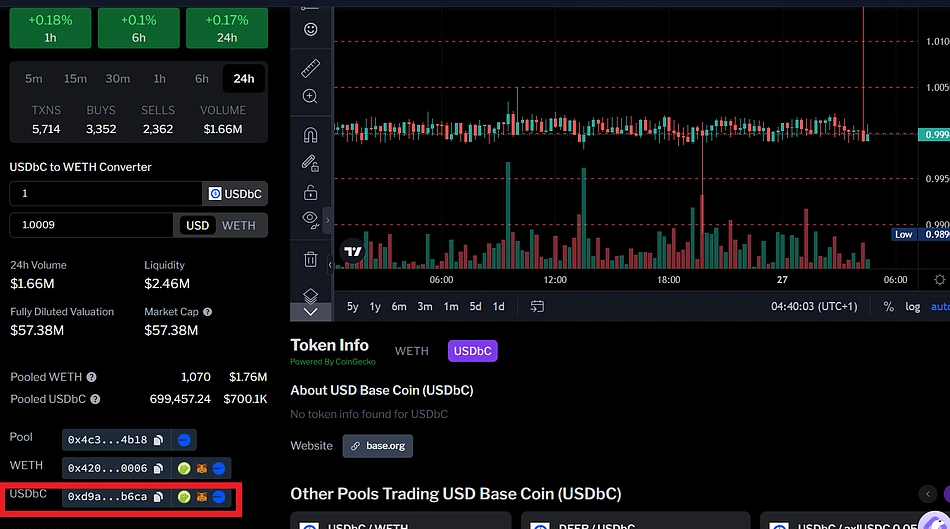This screenshot has height=529, width=950.
Task: Select the 6h stats tab
Action: pos(202,79)
